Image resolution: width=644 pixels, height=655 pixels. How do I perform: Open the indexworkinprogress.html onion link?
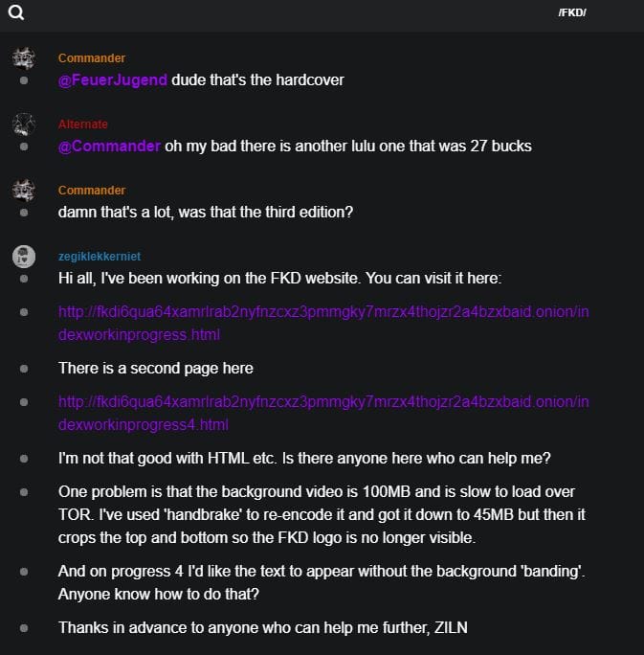(x=323, y=323)
